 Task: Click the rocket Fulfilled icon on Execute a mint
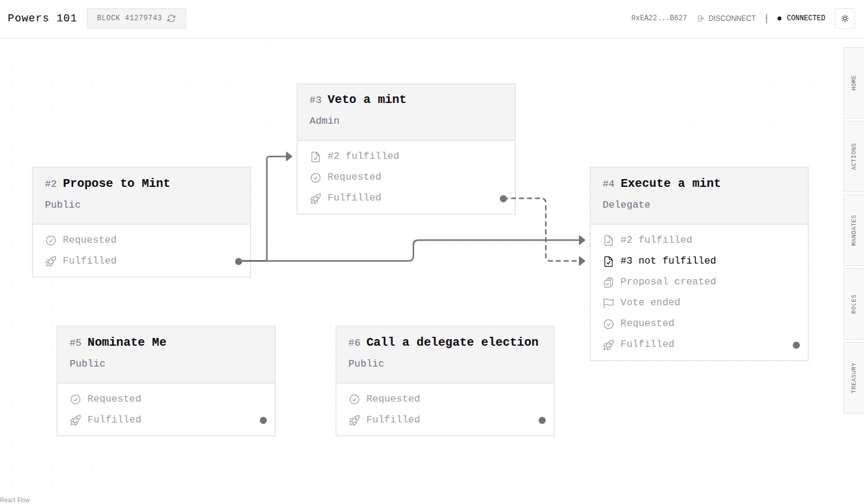[608, 344]
